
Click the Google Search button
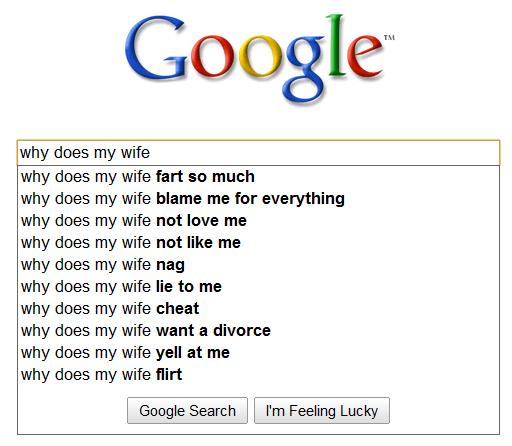tap(187, 410)
